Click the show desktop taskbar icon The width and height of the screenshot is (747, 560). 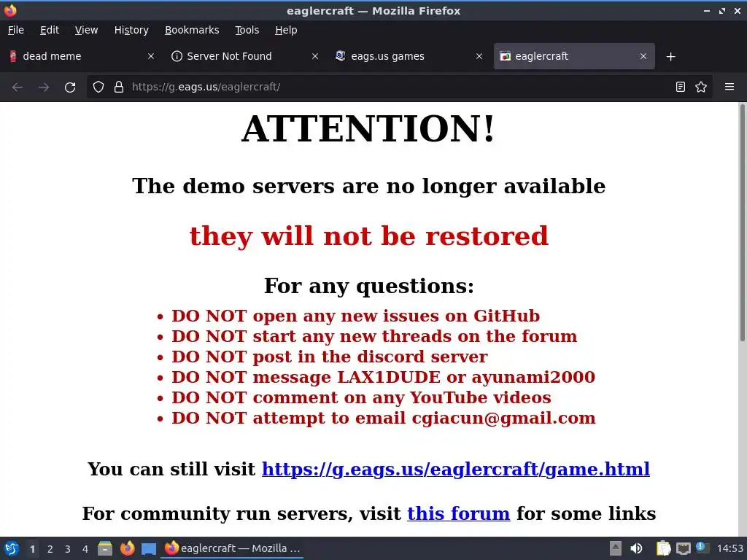[x=149, y=549]
